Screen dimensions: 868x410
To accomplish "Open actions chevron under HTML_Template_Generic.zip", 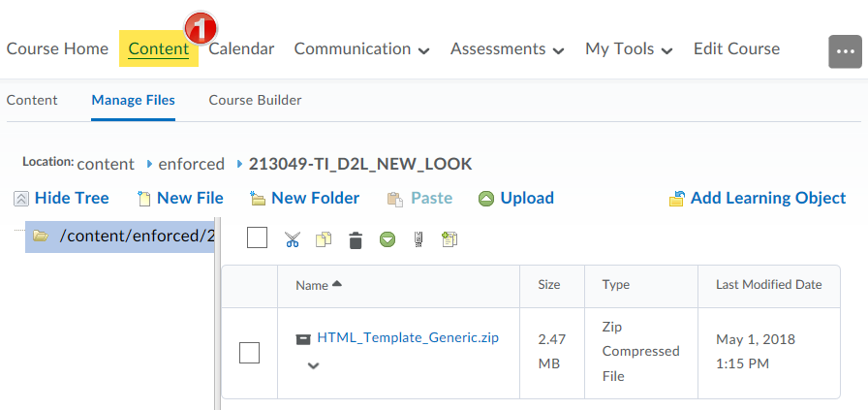I will [x=313, y=365].
